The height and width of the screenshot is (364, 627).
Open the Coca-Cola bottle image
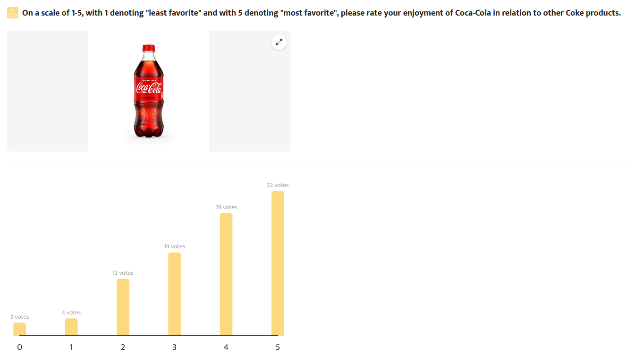tap(149, 91)
